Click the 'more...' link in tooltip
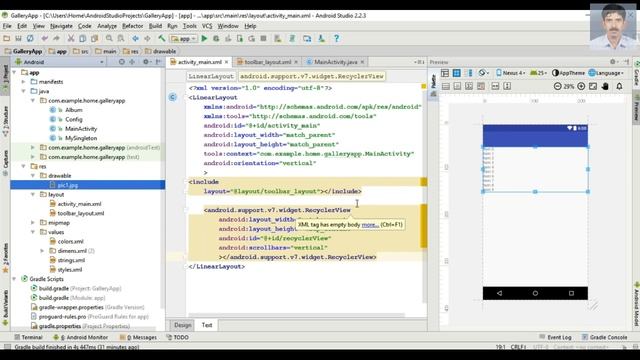The image size is (640, 360). tap(370, 224)
